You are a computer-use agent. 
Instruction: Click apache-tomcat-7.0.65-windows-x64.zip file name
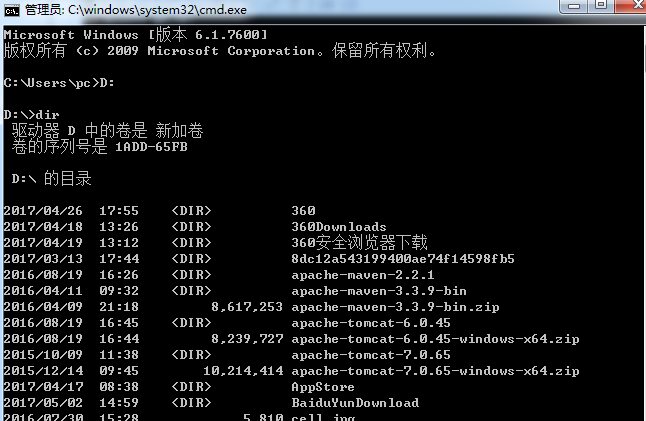[435, 371]
